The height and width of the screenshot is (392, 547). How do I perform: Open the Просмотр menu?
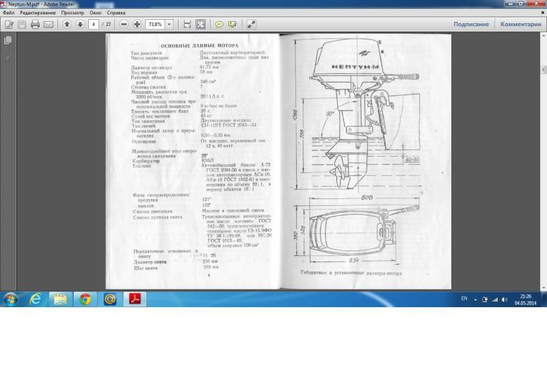tap(72, 12)
